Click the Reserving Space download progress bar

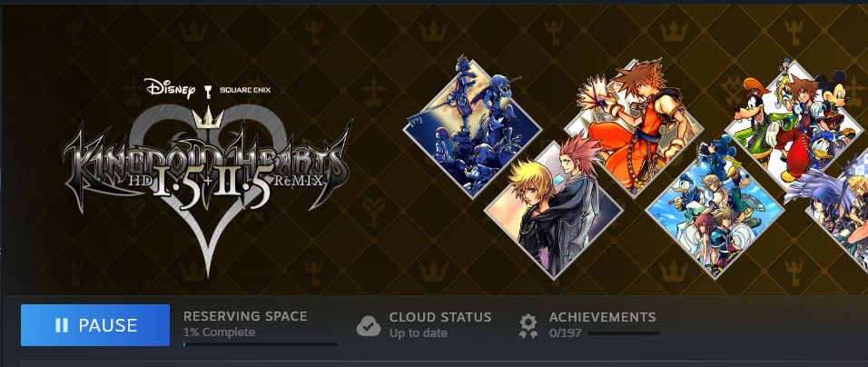tap(261, 344)
